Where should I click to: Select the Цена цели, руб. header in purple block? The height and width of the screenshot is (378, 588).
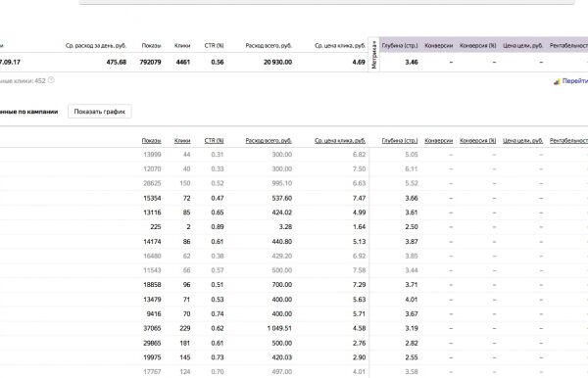pos(522,46)
